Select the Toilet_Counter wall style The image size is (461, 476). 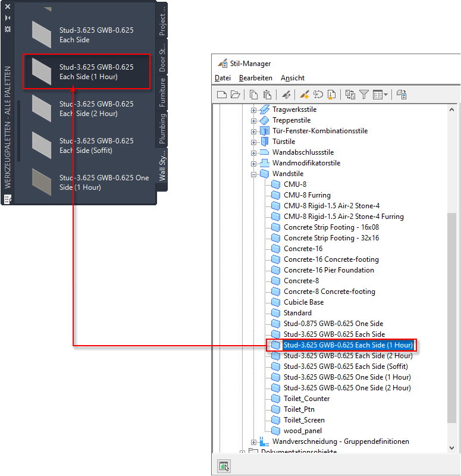[x=306, y=399]
